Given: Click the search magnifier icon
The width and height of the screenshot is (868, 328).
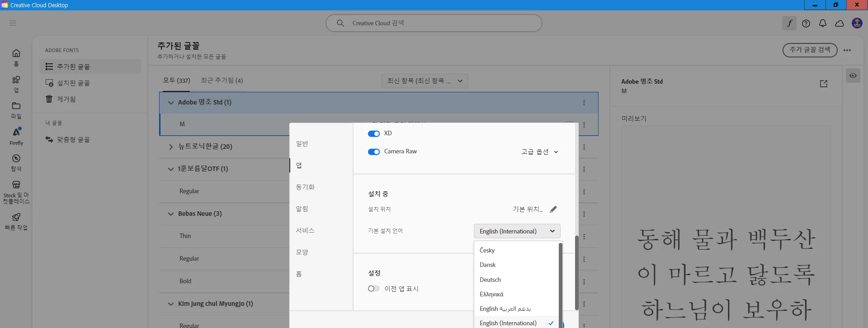Looking at the screenshot, I should tap(340, 23).
